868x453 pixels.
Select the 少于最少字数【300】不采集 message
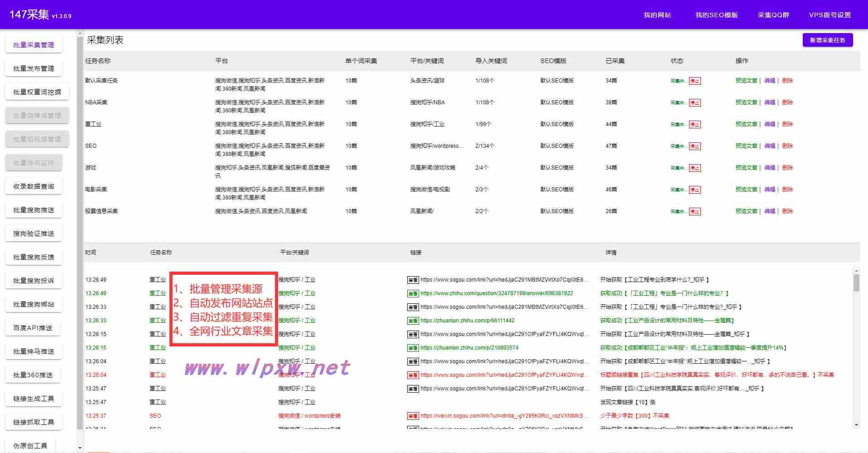[635, 416]
